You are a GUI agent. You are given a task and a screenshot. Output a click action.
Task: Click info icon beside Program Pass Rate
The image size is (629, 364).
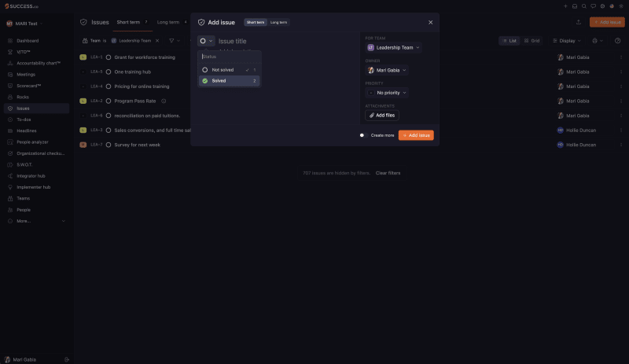pyautogui.click(x=164, y=101)
